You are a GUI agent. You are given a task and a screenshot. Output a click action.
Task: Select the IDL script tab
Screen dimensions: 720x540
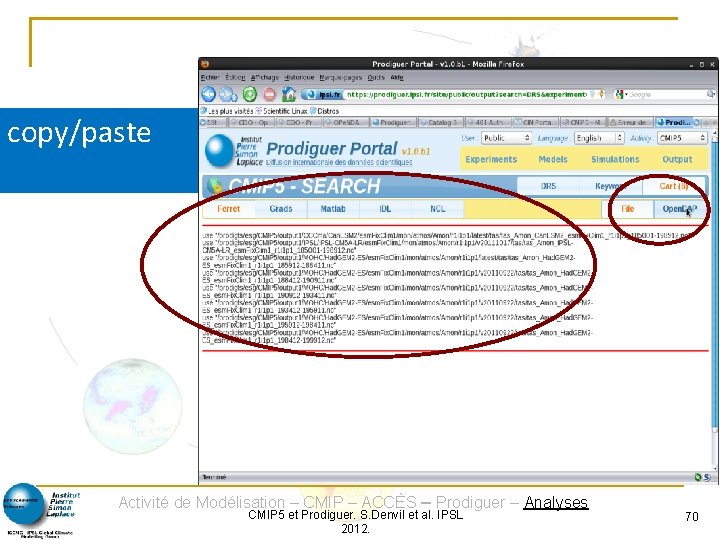coord(385,209)
